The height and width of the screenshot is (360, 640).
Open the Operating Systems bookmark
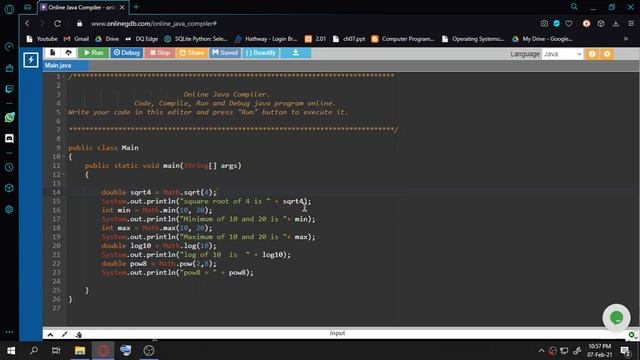[473, 39]
